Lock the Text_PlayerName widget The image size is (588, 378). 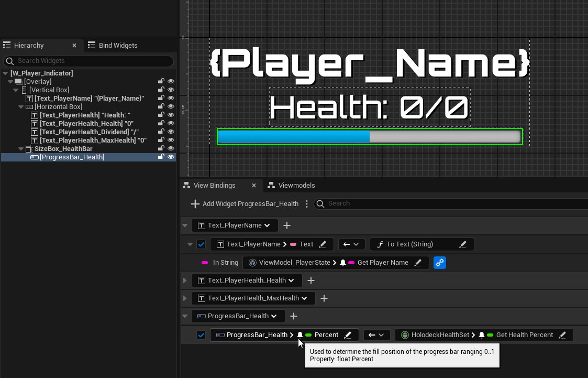161,98
